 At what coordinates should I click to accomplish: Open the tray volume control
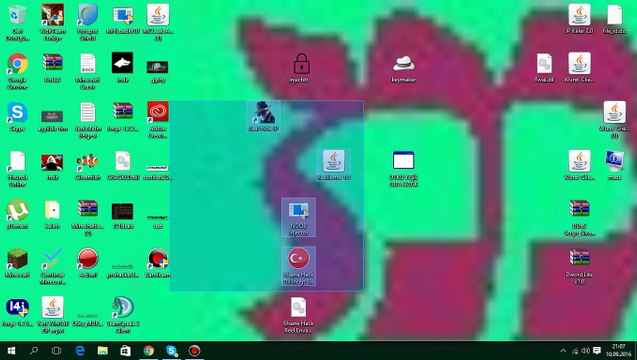coord(585,351)
